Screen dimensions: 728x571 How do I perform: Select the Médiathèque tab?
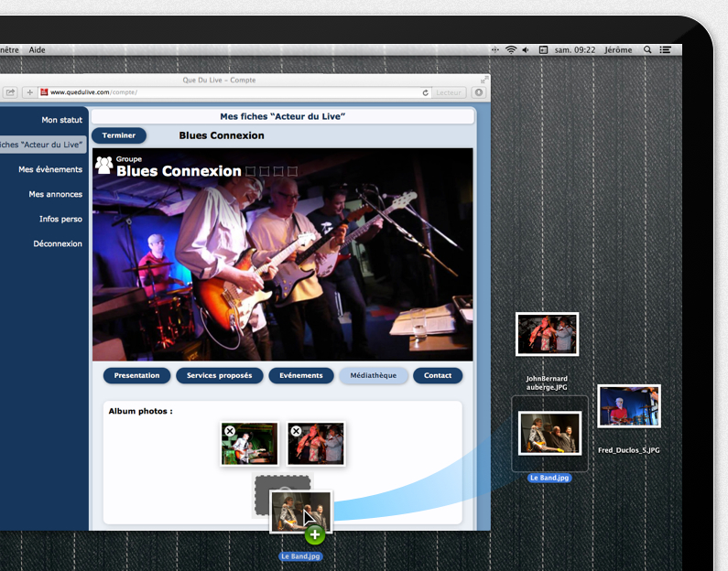pos(374,375)
